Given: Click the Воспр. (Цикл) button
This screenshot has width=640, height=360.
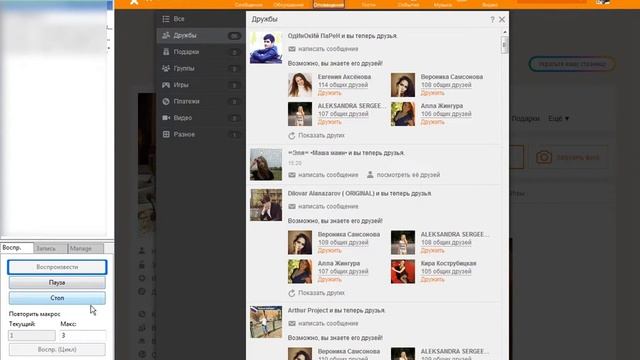Looking at the screenshot, I should 57,350.
